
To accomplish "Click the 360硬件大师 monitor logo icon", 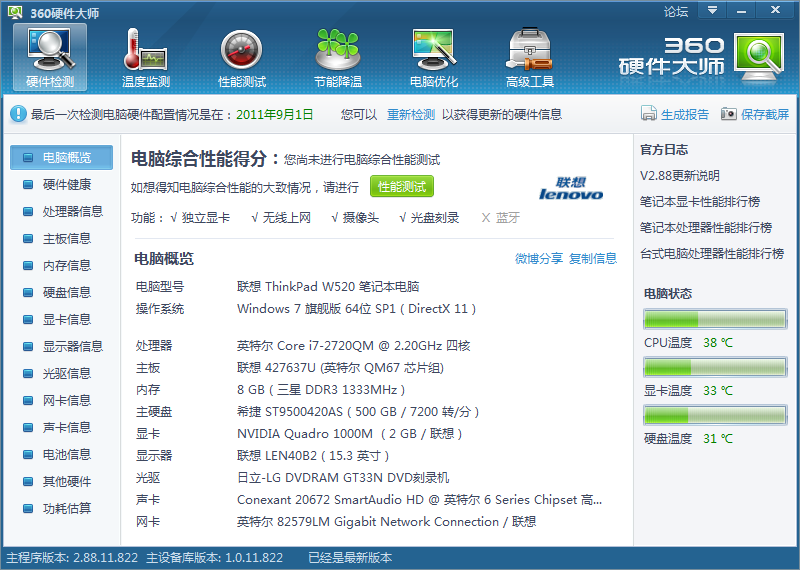I will coord(759,57).
